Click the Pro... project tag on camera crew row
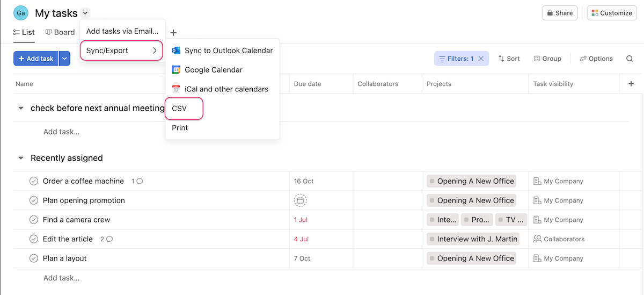644x295 pixels. pos(477,220)
